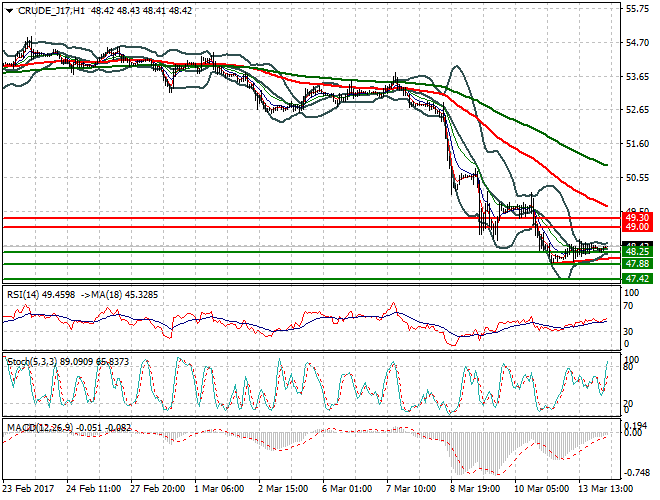Click the 0.194 MACD scale value
This screenshot has height=500, width=660.
click(637, 426)
